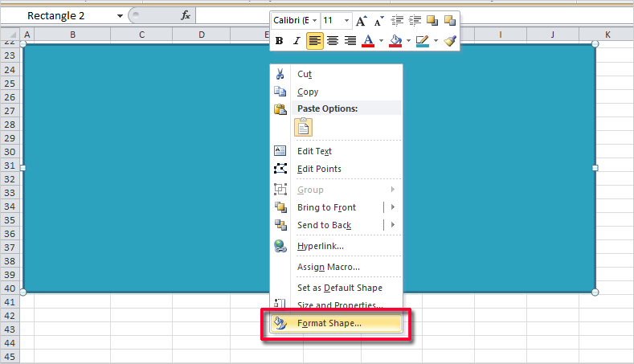Open the shape fill dropdown arrow
This screenshot has width=634, height=364.
[408, 41]
